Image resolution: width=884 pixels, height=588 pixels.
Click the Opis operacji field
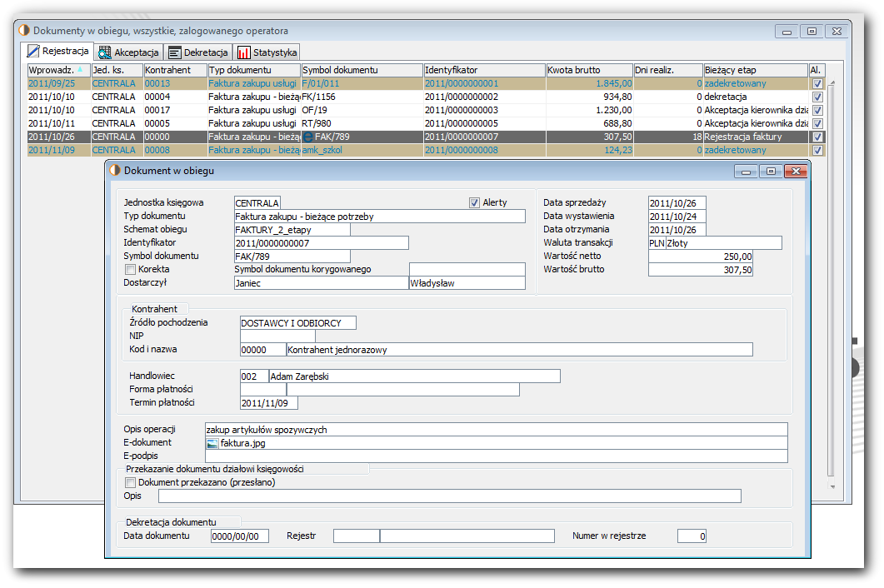click(496, 430)
